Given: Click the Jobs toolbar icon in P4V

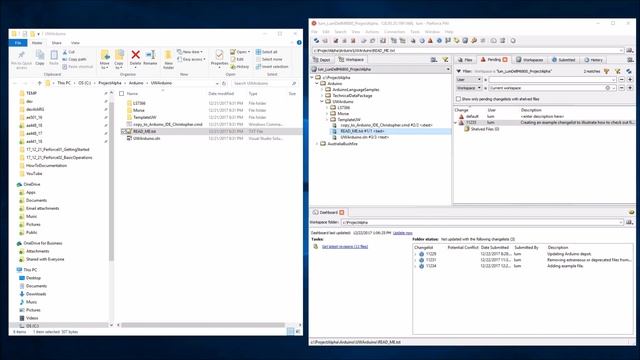Looking at the screenshot, I should click(x=474, y=40).
